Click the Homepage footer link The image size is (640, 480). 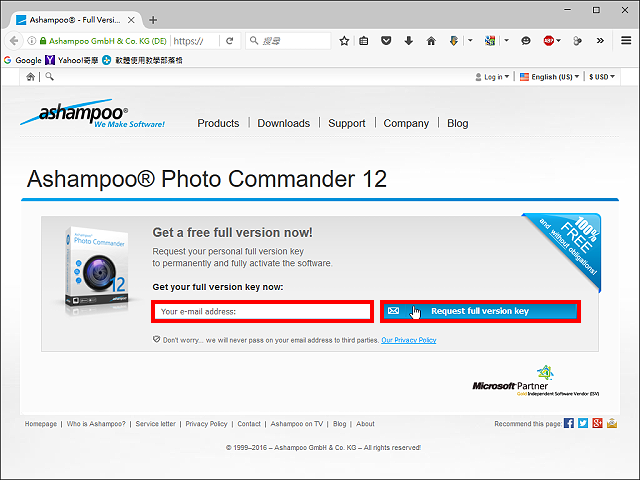(41, 424)
